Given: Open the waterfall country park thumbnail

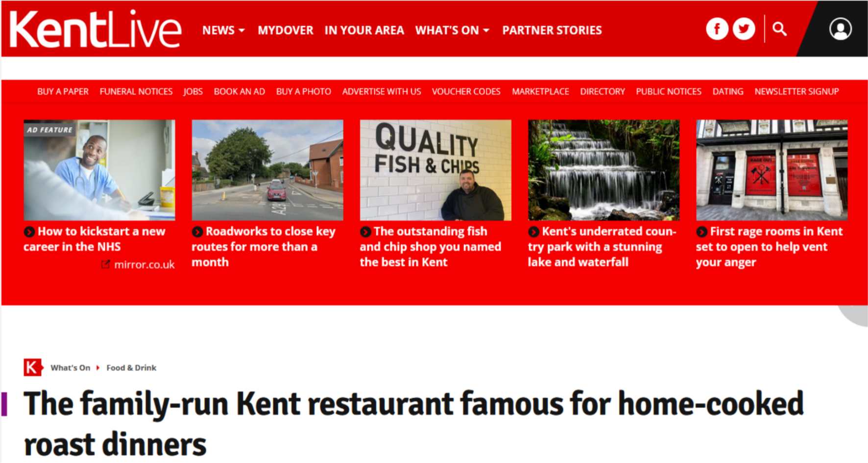Looking at the screenshot, I should click(603, 170).
